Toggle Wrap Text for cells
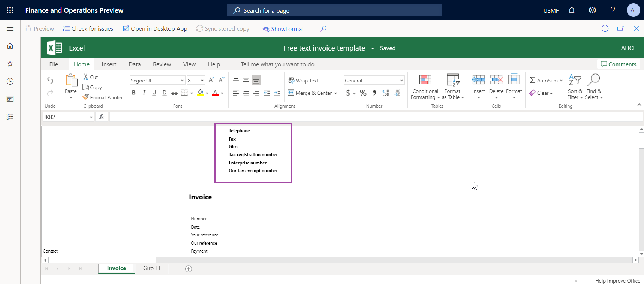 303,81
